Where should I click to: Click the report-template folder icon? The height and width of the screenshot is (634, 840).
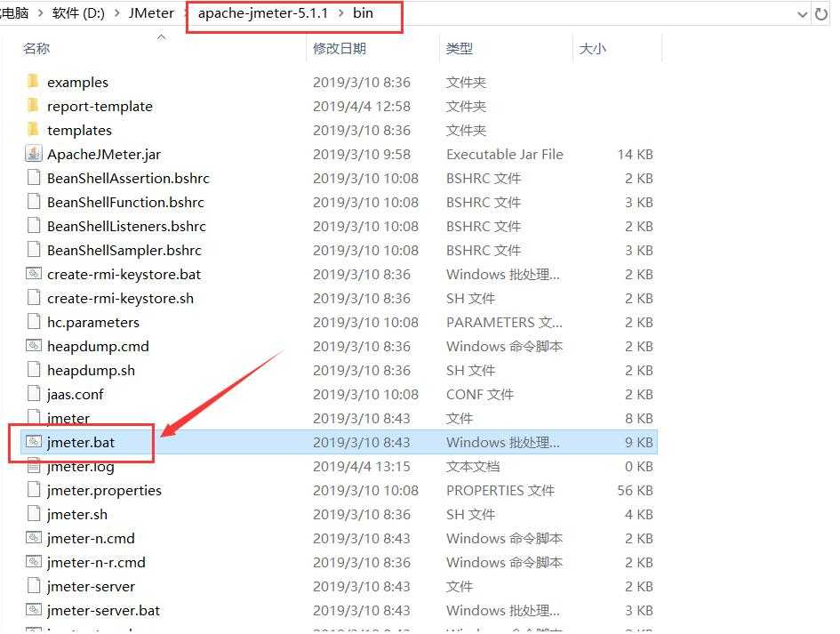pyautogui.click(x=33, y=106)
